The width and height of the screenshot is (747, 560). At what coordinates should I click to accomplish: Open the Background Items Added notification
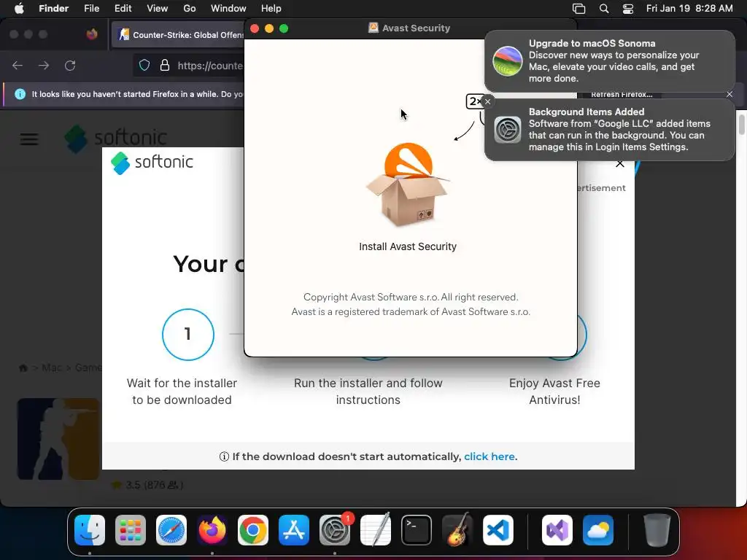tap(609, 130)
